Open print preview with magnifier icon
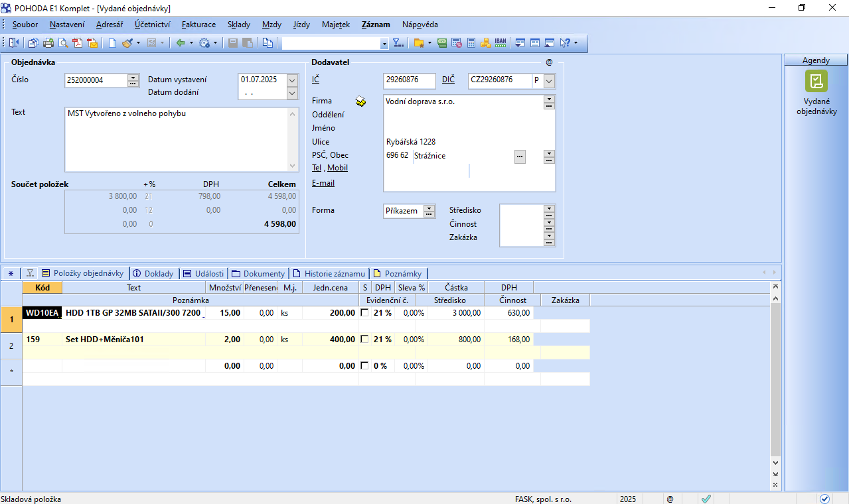 (63, 43)
